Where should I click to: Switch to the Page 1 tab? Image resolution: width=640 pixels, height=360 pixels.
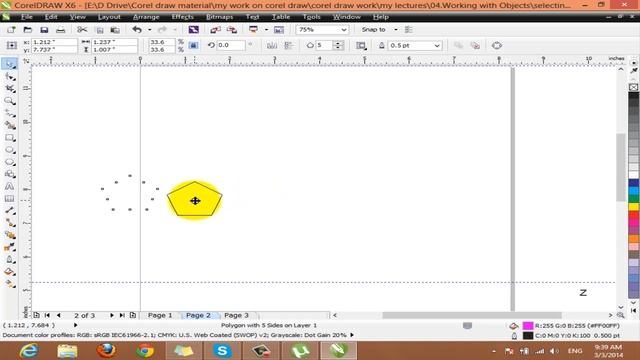click(160, 315)
